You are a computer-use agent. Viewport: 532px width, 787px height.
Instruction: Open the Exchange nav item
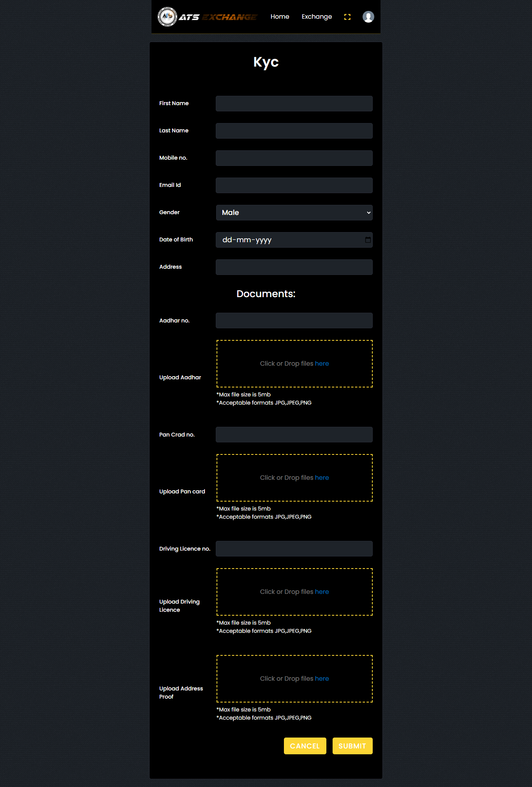tap(317, 17)
